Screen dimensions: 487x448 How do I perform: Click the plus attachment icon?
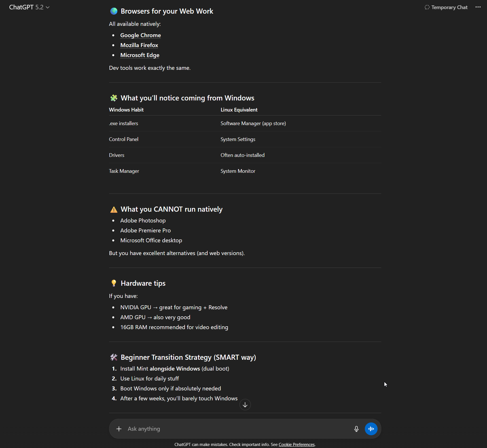[x=119, y=429]
